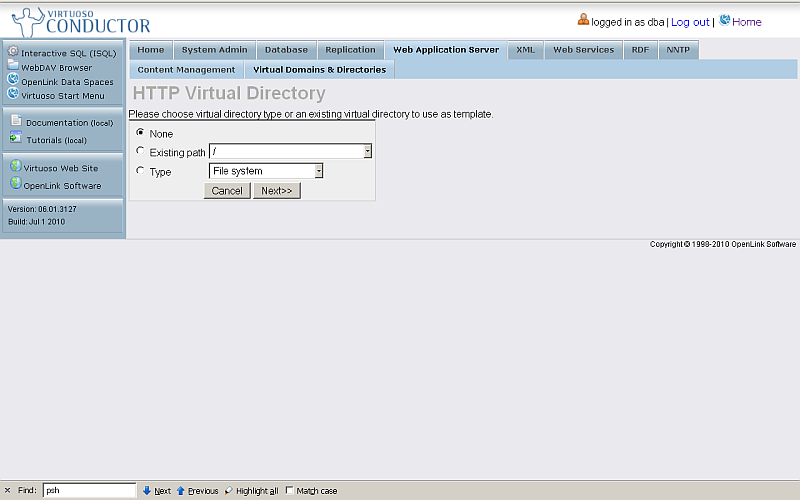Click the Build: Jul 1 2010 text

(x=36, y=222)
